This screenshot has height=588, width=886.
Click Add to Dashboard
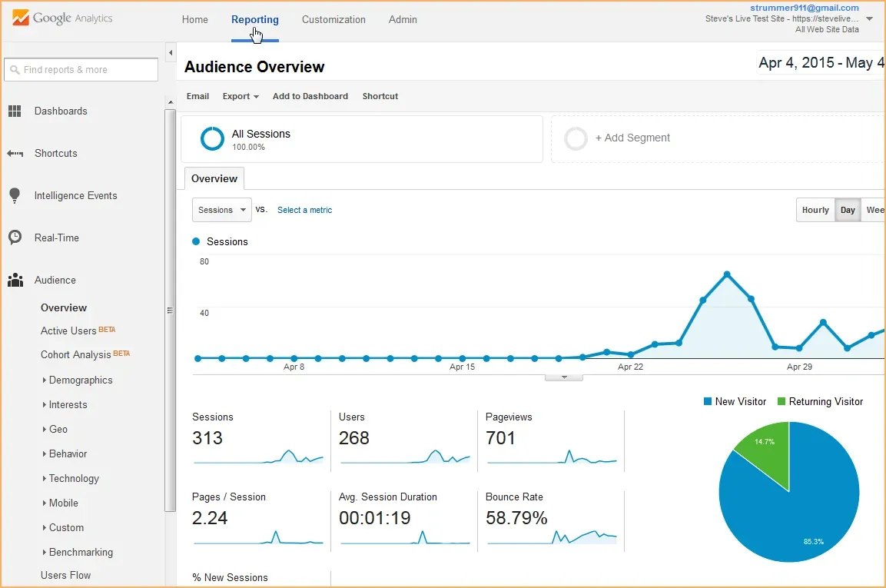(310, 96)
